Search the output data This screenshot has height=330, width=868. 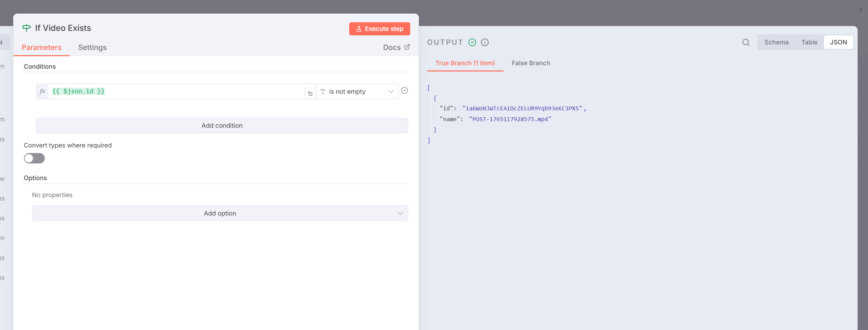pos(746,42)
